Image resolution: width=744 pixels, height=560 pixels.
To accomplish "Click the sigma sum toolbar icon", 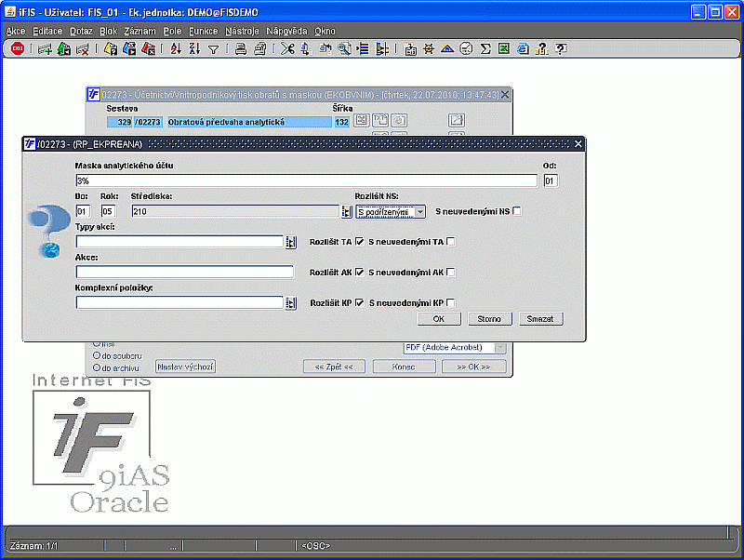I will [x=485, y=48].
